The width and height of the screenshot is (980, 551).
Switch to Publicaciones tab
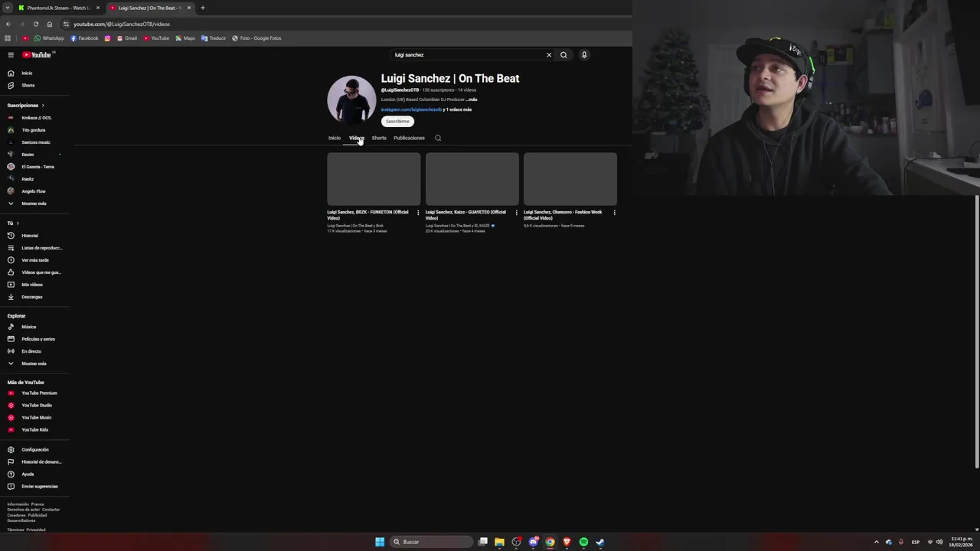pyautogui.click(x=409, y=138)
